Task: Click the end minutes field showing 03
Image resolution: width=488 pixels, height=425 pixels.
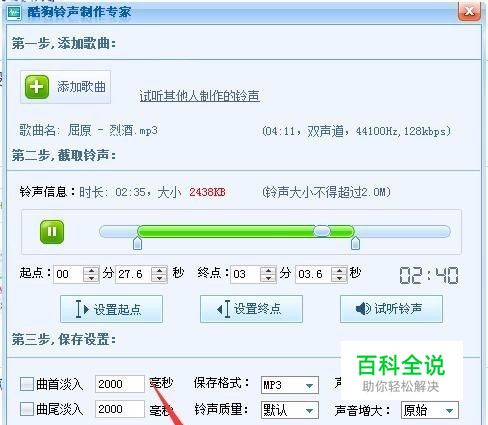Action: point(246,274)
